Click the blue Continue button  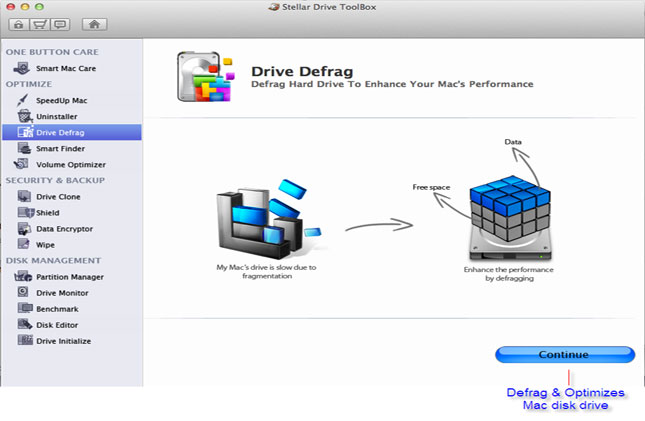click(565, 354)
